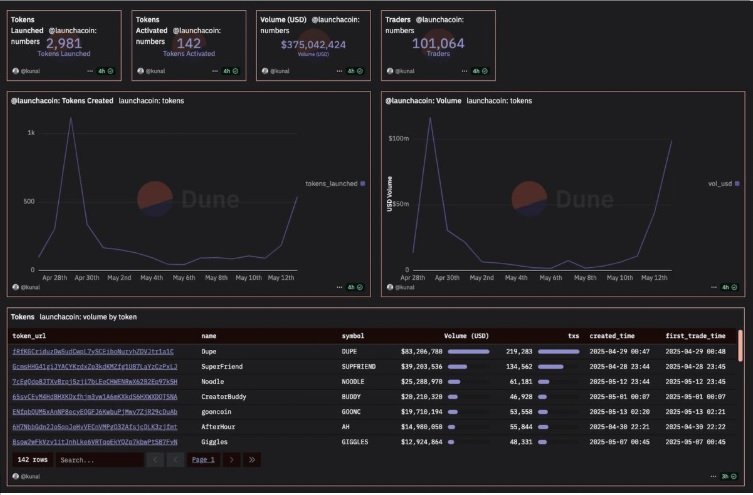Open more options on the launchacoin Volume chart
This screenshot has width=753, height=495.
[714, 287]
